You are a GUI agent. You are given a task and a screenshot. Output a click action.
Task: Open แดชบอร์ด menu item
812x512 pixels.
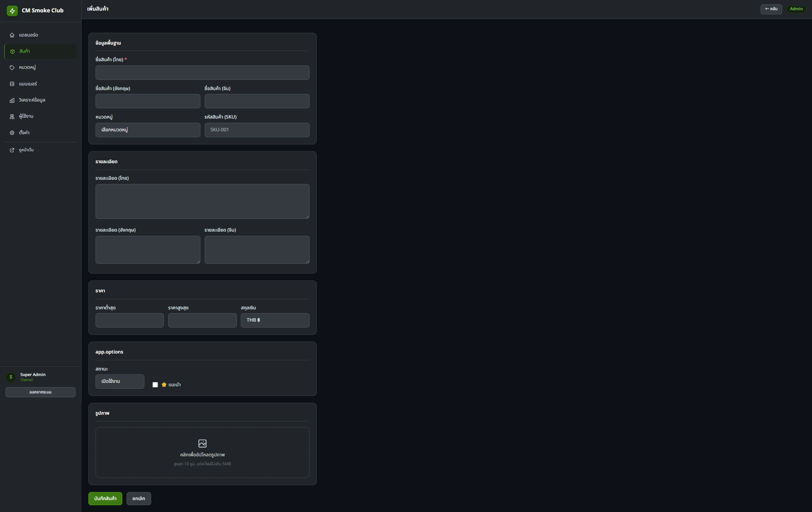point(41,35)
